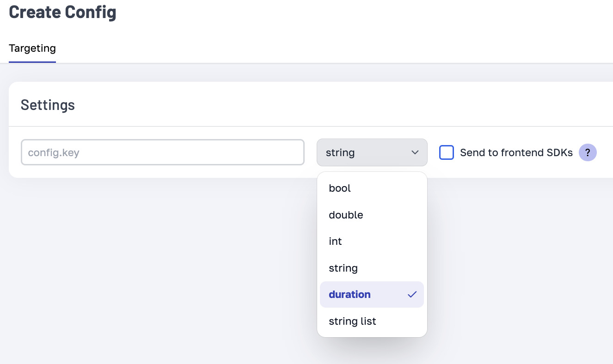Pick string list from the options
Image resolution: width=613 pixels, height=364 pixels.
(x=372, y=322)
